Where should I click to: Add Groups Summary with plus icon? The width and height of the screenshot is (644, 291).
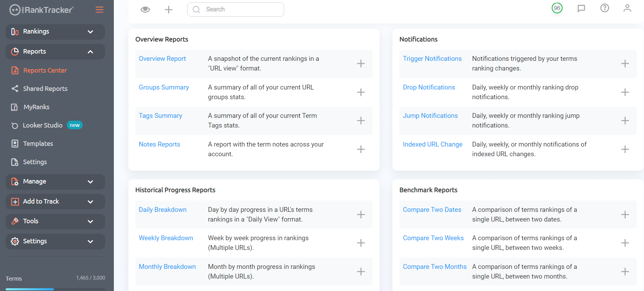click(361, 92)
